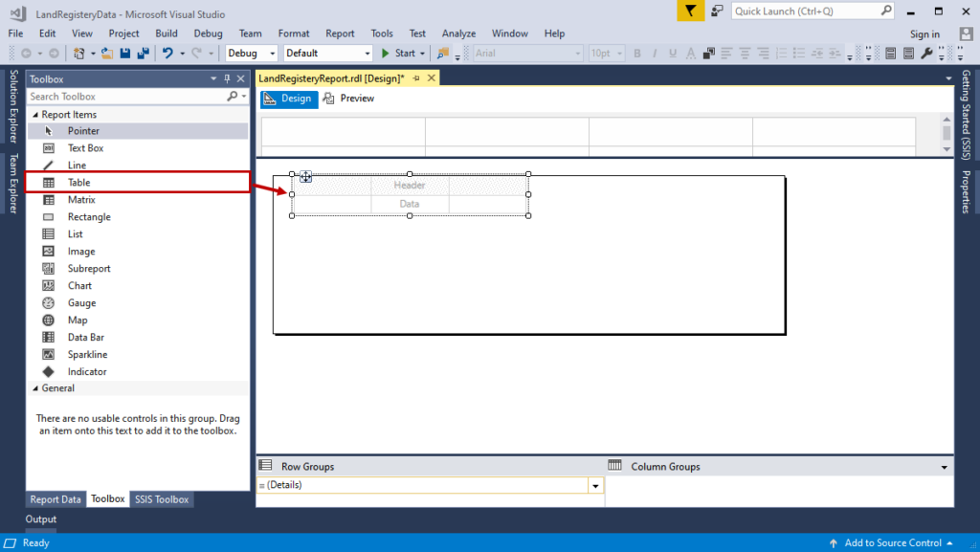The image size is (980, 552).
Task: Expand the (Details) row group dropdown
Action: [595, 485]
